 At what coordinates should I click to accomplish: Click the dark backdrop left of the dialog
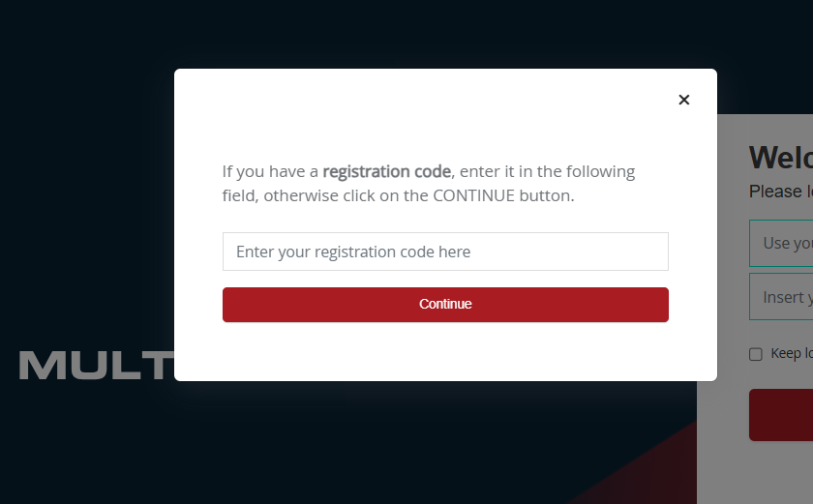point(86,207)
